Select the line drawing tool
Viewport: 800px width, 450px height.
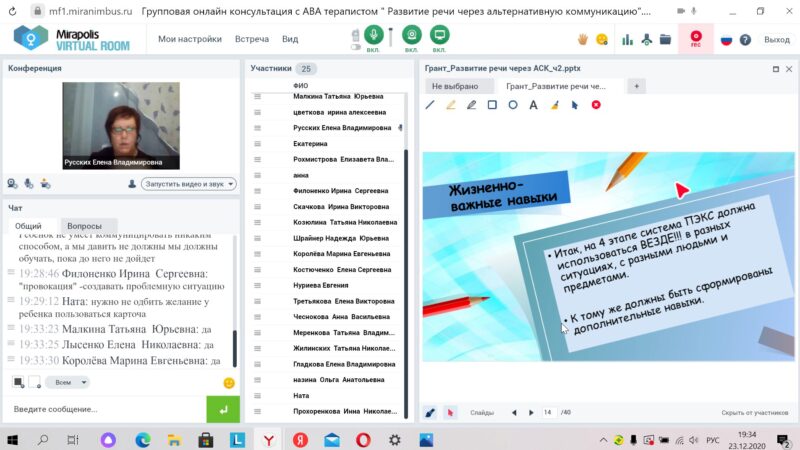pos(430,105)
